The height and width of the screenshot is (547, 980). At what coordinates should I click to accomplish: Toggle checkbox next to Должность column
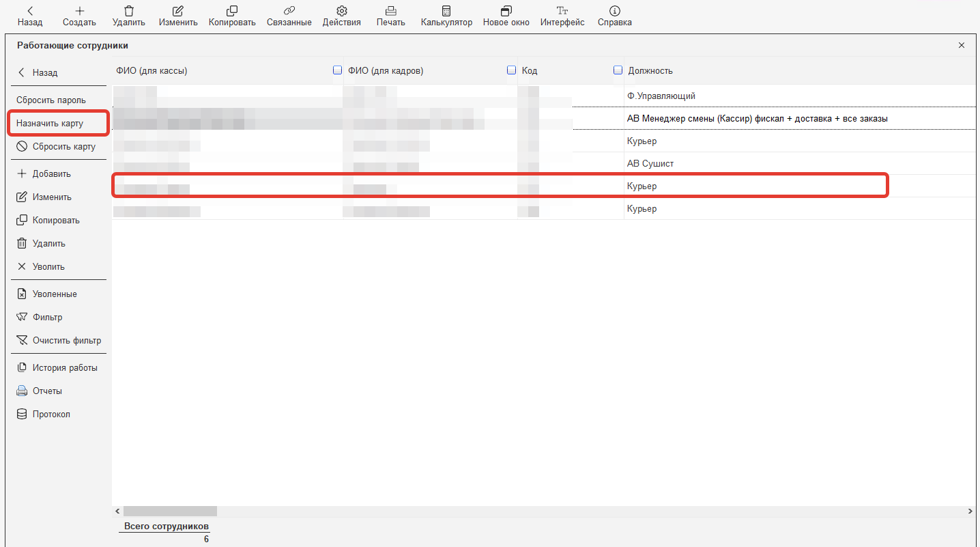[x=618, y=70]
